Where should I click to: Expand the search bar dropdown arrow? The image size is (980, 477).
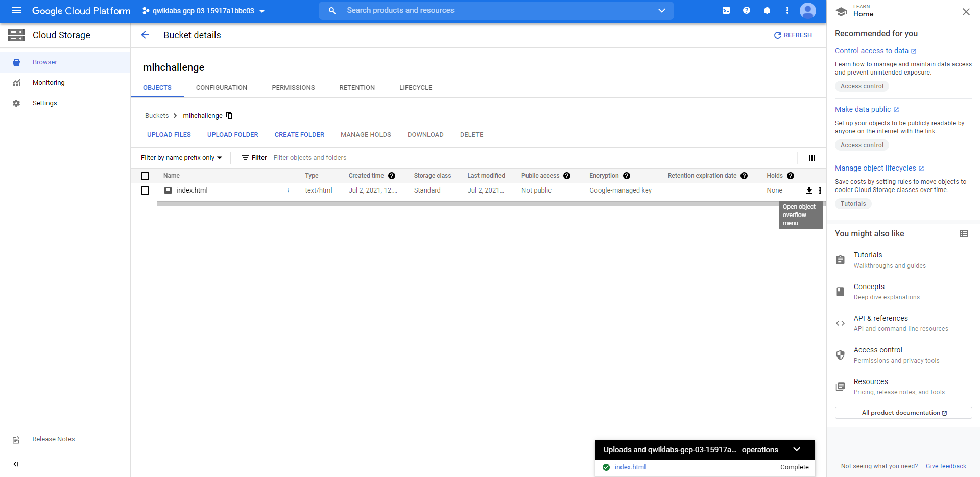pos(662,10)
